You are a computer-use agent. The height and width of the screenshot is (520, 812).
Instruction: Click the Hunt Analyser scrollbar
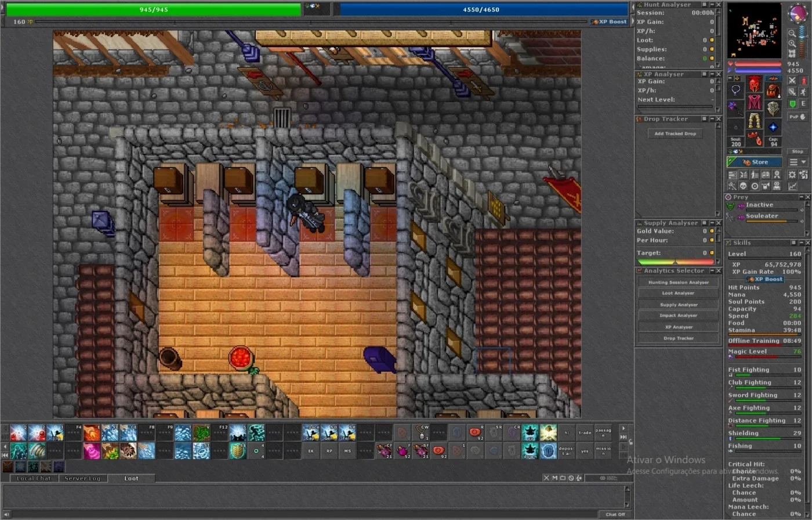[x=719, y=38]
